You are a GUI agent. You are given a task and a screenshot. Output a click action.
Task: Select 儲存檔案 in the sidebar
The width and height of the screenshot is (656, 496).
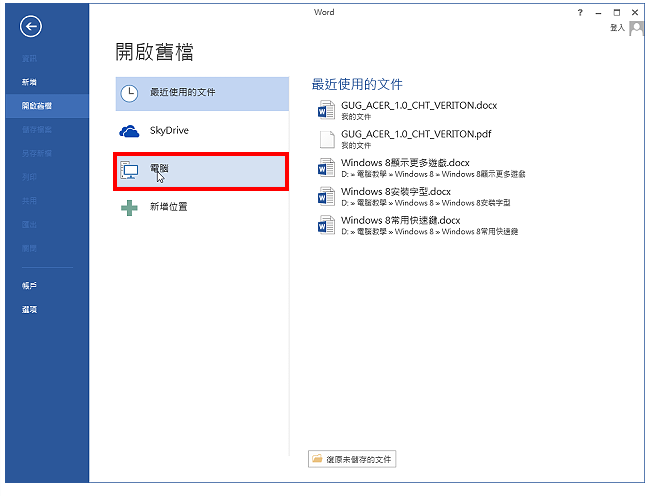tap(37, 130)
